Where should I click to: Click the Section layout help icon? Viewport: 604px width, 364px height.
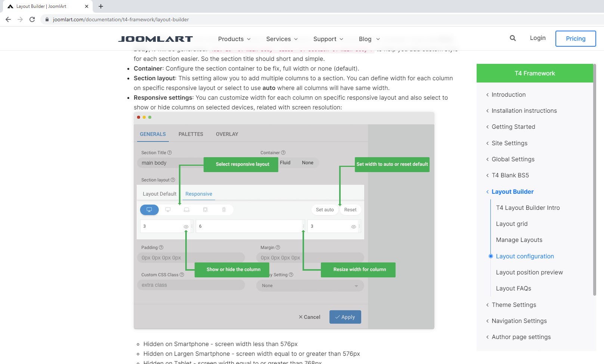(x=173, y=180)
